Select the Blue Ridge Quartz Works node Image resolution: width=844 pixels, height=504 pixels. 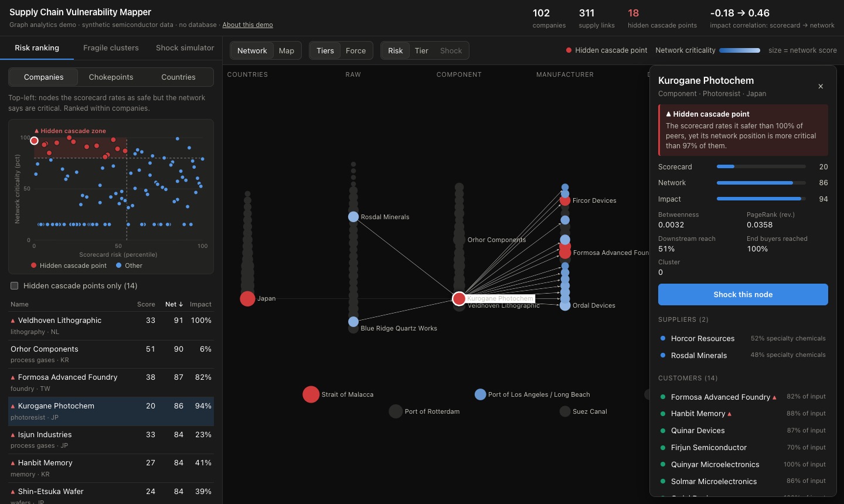click(353, 322)
